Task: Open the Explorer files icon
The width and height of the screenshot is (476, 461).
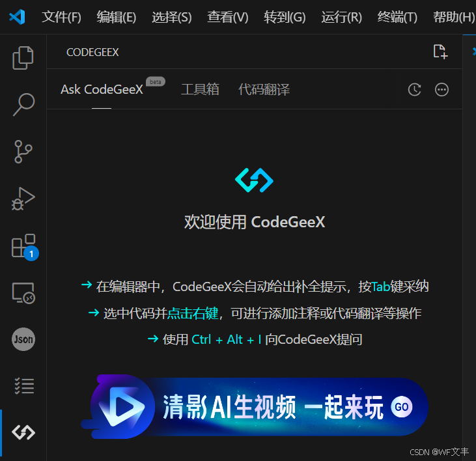Action: (23, 58)
